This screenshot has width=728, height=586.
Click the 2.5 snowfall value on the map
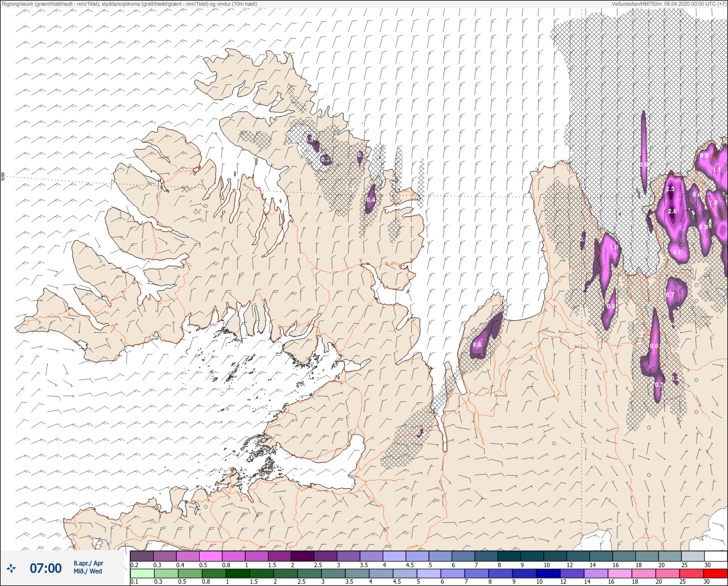669,189
